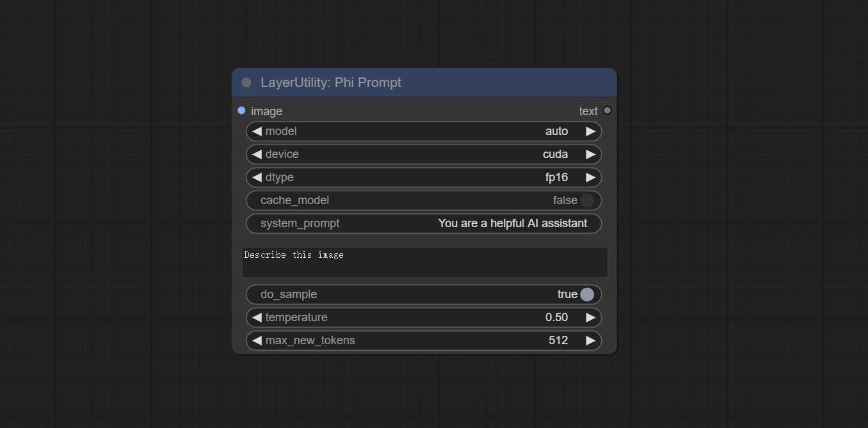Click the 'Describe this image' prompt text box
868x428 pixels.
point(424,262)
